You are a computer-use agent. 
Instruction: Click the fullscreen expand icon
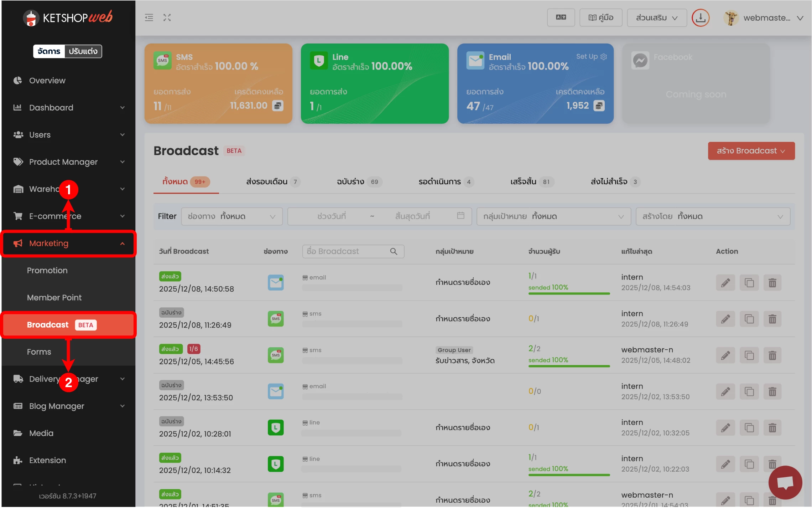tap(167, 17)
